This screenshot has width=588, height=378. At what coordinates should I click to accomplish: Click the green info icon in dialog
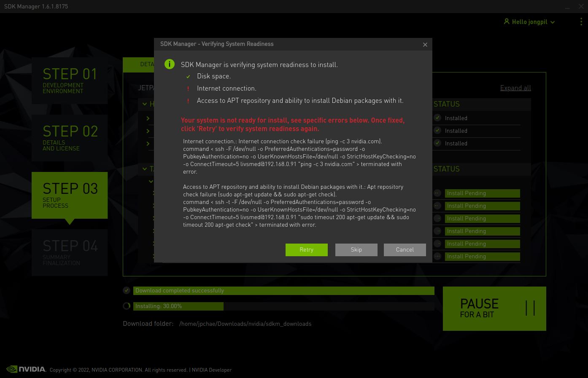(x=170, y=64)
